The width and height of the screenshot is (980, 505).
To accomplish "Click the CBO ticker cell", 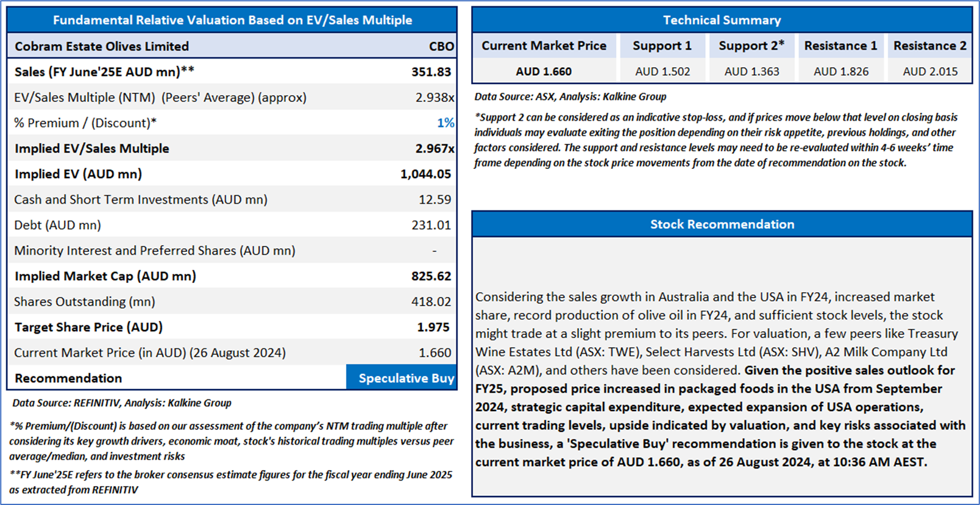I will [441, 46].
